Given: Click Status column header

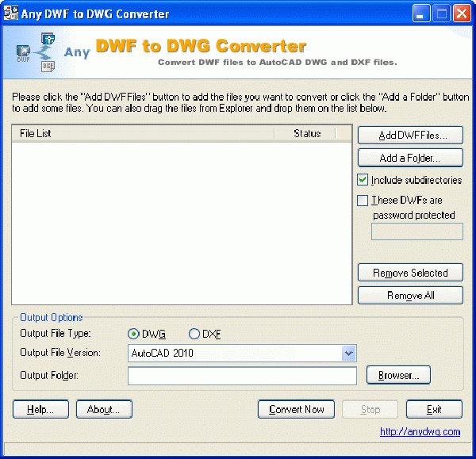Looking at the screenshot, I should [305, 133].
